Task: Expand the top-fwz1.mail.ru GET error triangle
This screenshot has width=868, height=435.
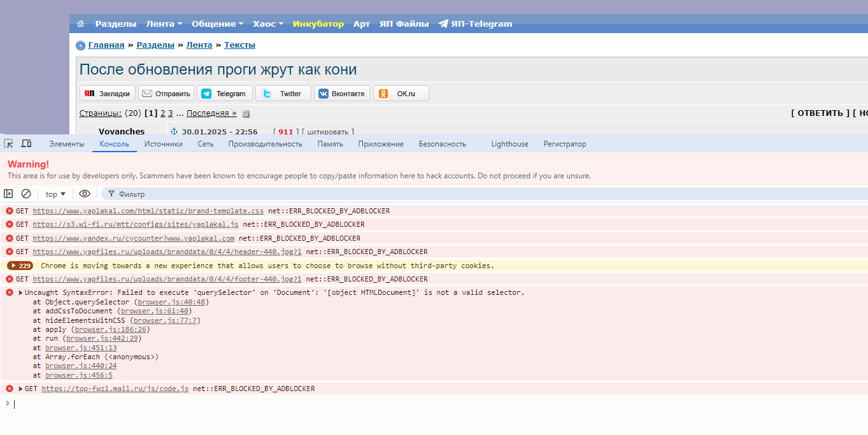Action: [20, 389]
